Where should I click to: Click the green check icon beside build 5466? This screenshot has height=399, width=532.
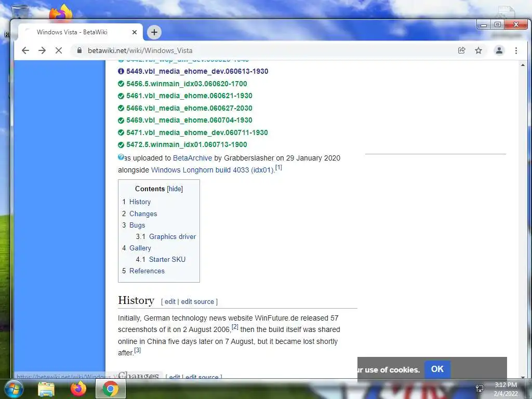121,108
